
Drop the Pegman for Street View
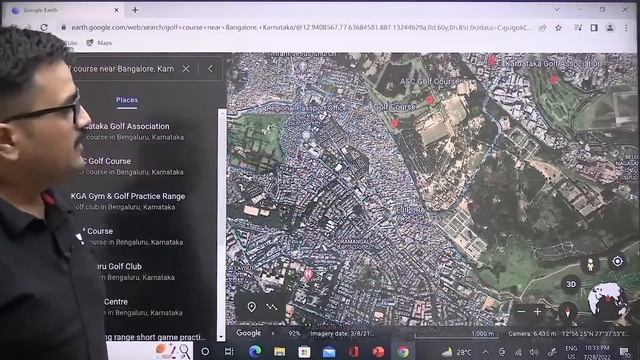coord(590,265)
